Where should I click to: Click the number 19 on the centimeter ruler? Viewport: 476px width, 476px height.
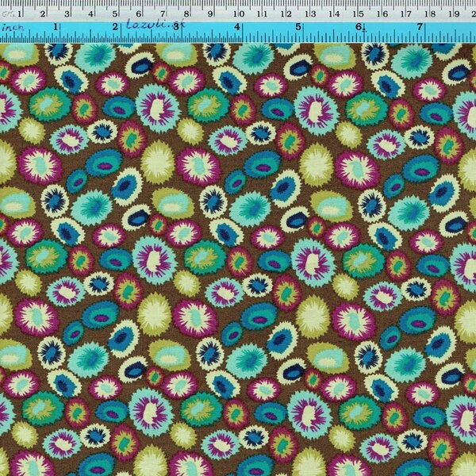454,13
